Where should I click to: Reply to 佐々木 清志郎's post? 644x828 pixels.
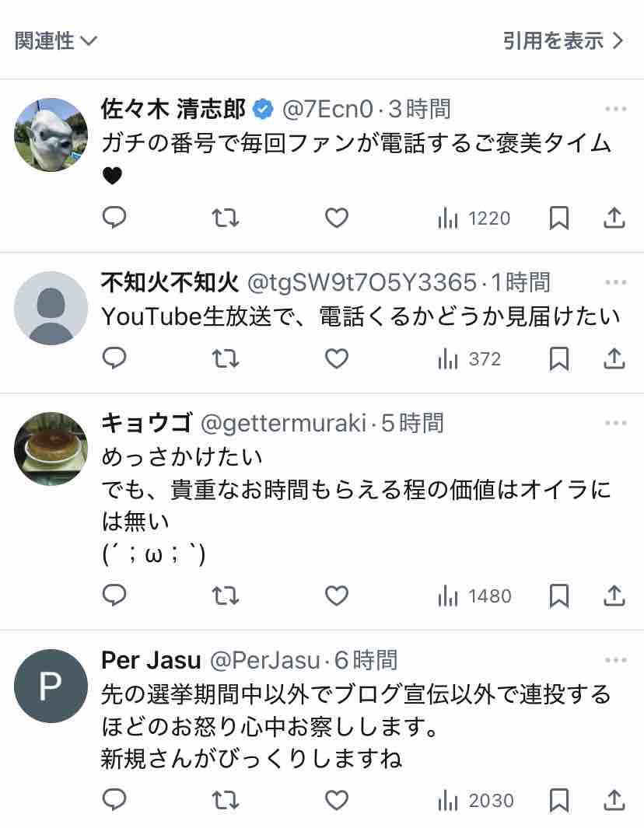click(x=114, y=218)
